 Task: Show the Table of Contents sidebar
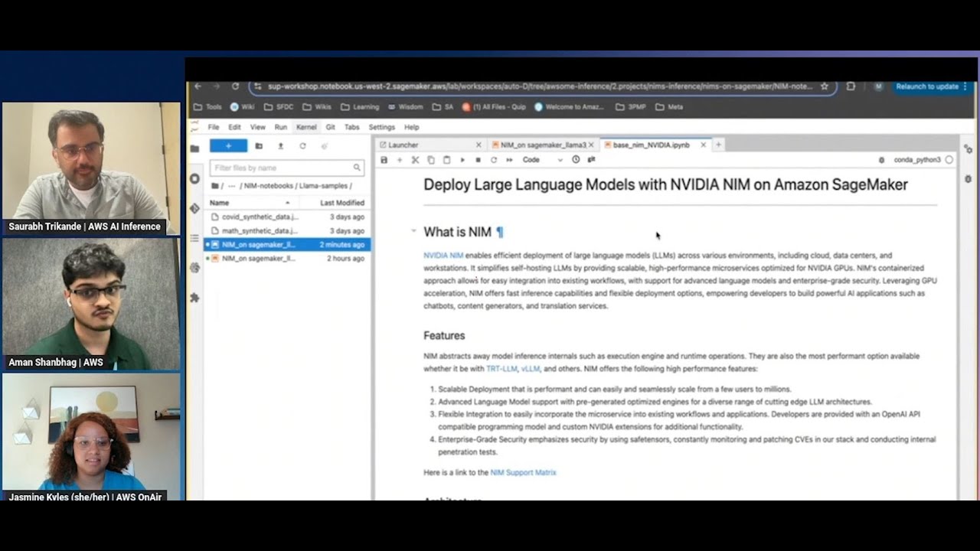[194, 238]
